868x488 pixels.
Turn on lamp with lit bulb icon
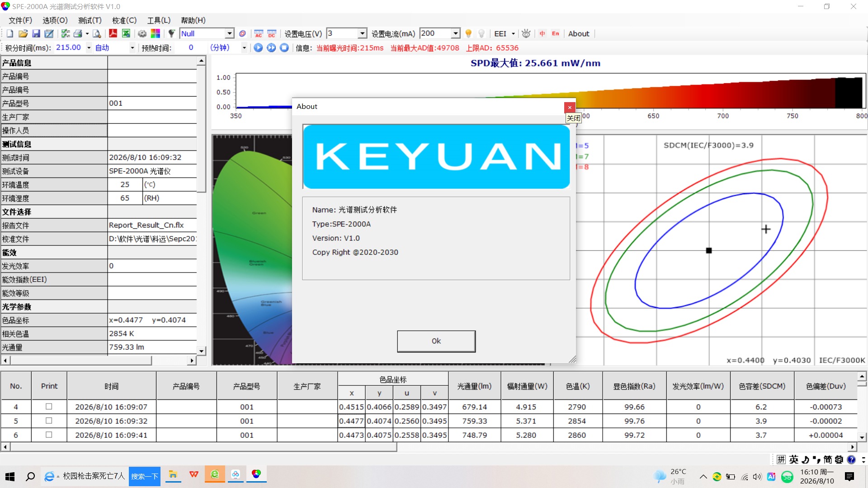point(468,34)
